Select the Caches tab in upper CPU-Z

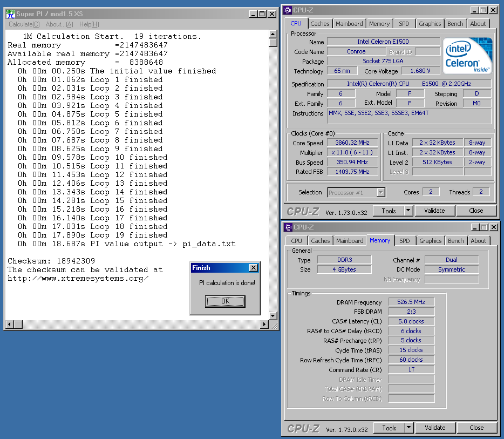point(320,24)
